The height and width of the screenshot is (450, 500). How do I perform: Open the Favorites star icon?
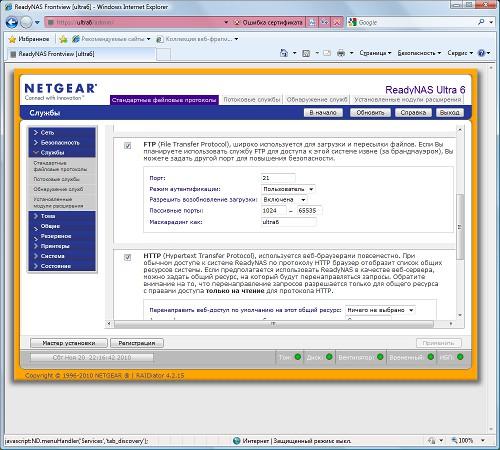pyautogui.click(x=12, y=39)
